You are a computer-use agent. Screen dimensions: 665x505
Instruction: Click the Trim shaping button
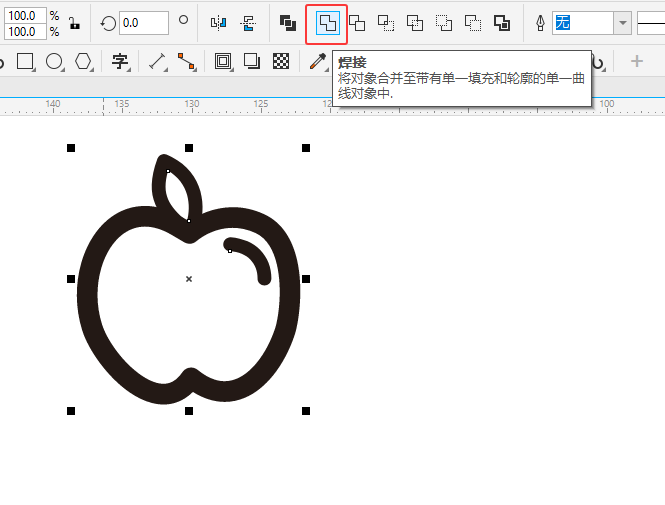pos(357,23)
